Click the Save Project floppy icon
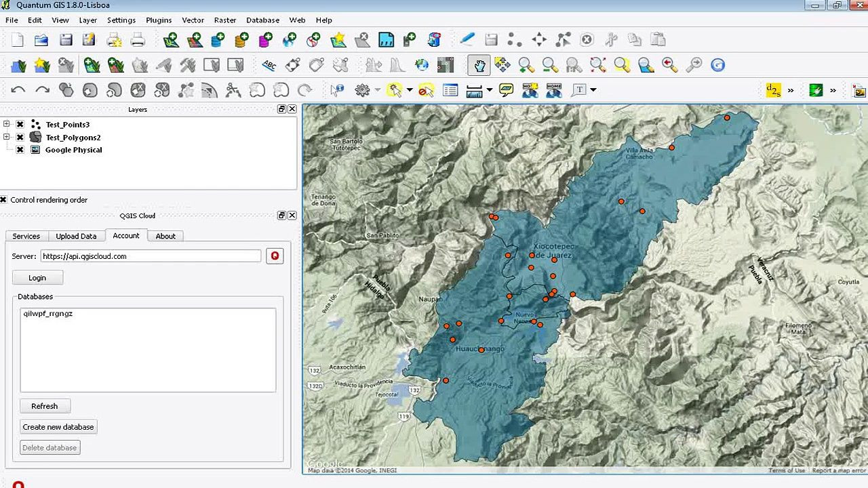868x488 pixels. pos(66,40)
